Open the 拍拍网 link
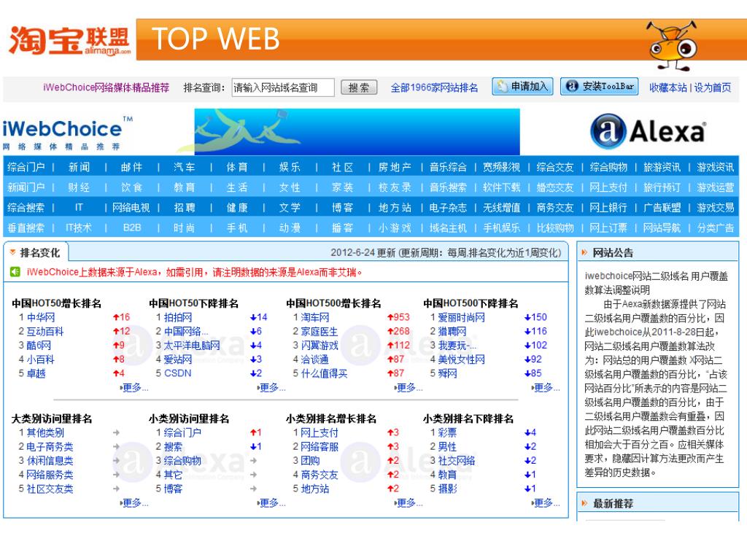The width and height of the screenshot is (747, 560). [x=178, y=317]
